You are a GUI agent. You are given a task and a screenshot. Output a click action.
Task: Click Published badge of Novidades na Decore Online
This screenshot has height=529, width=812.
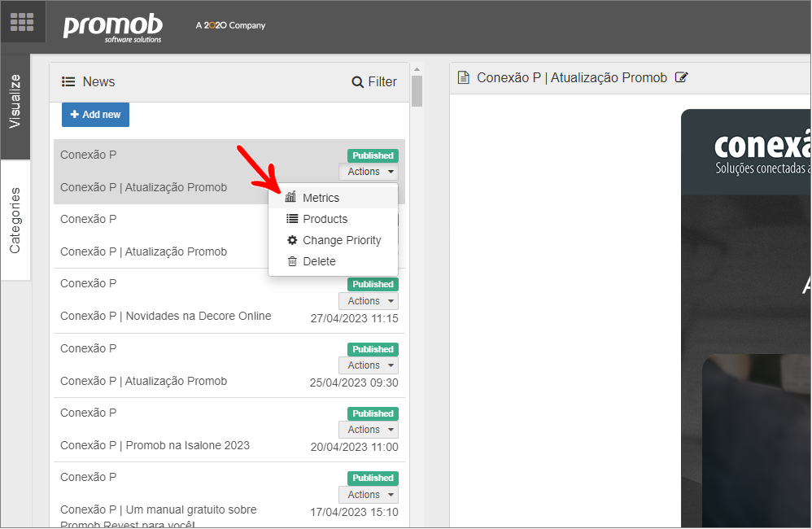click(x=373, y=284)
